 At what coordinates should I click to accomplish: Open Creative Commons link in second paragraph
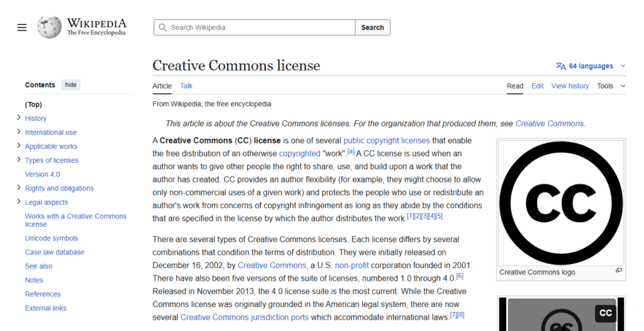point(272,265)
